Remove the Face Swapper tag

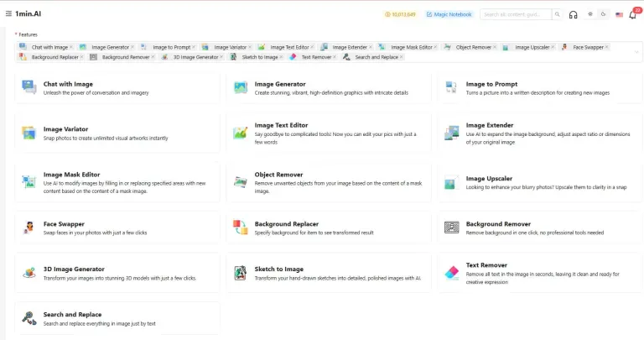click(x=606, y=47)
